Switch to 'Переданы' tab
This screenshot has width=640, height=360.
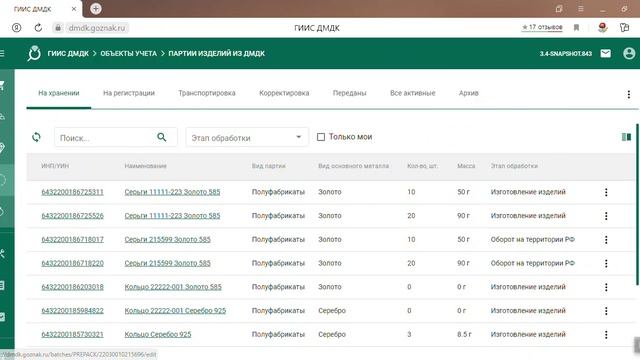[349, 93]
